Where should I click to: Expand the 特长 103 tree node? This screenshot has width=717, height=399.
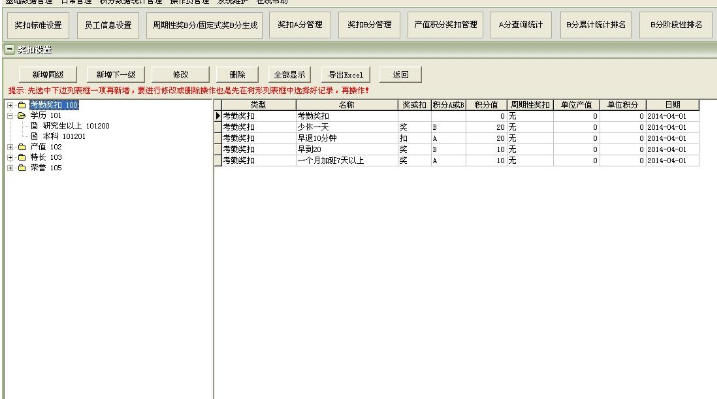pyautogui.click(x=10, y=157)
